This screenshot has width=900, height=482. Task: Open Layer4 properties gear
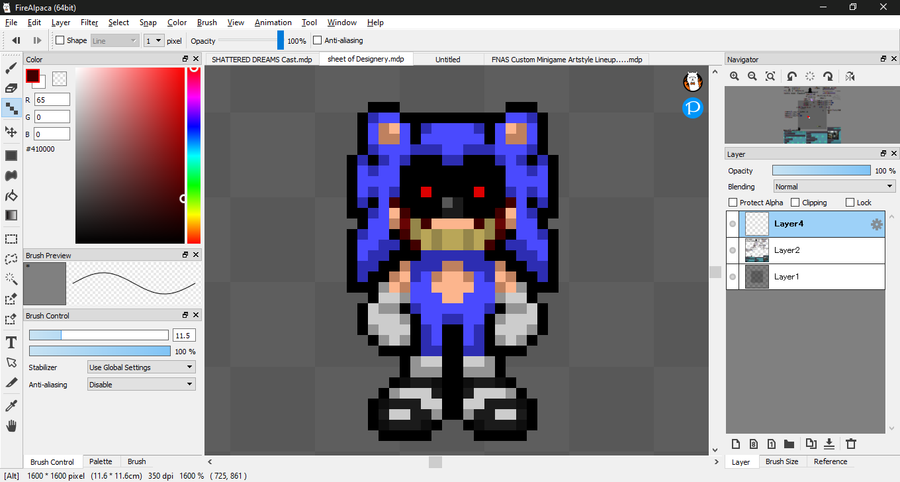(876, 224)
